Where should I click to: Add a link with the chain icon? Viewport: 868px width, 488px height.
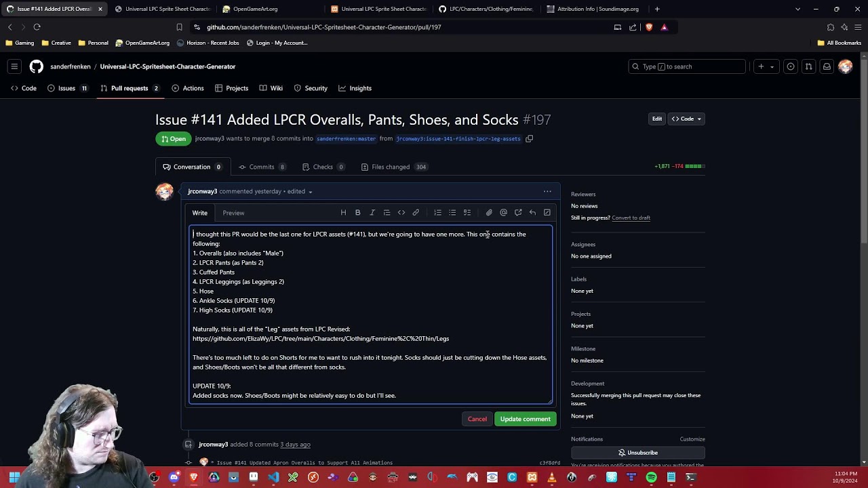pyautogui.click(x=416, y=213)
